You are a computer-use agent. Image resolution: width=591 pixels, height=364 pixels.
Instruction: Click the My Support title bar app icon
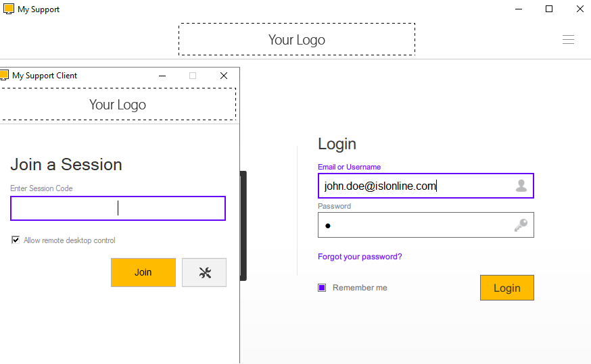coord(9,9)
